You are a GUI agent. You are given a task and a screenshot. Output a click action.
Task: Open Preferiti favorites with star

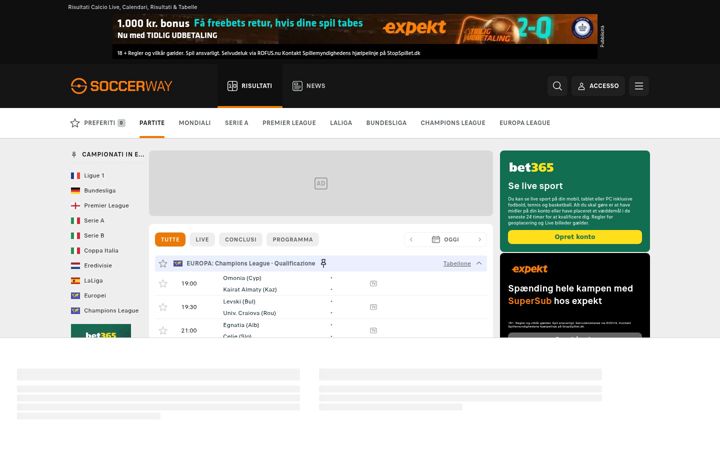pos(97,123)
